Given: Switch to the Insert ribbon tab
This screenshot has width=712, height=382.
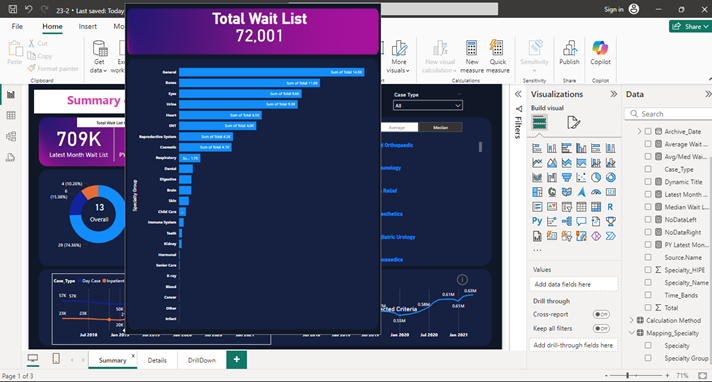Looking at the screenshot, I should pyautogui.click(x=87, y=26).
